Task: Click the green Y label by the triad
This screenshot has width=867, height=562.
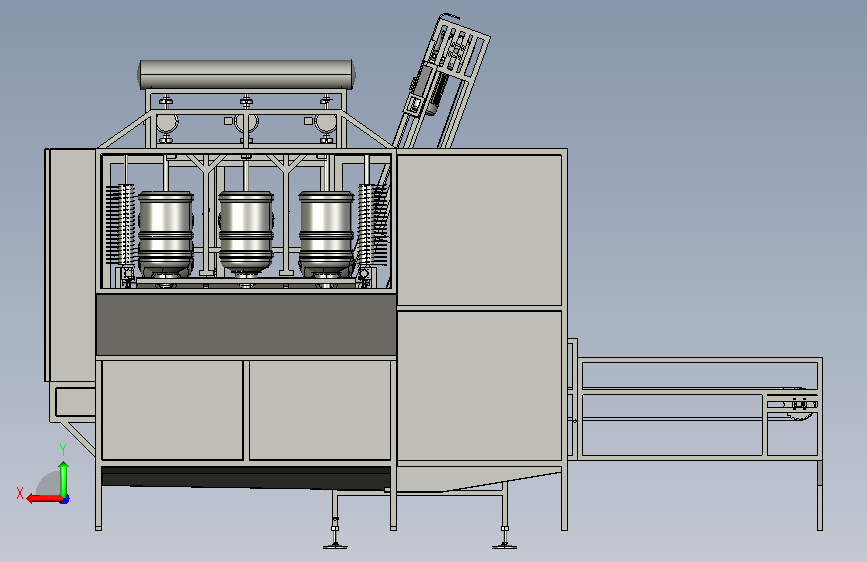Action: coord(63,450)
